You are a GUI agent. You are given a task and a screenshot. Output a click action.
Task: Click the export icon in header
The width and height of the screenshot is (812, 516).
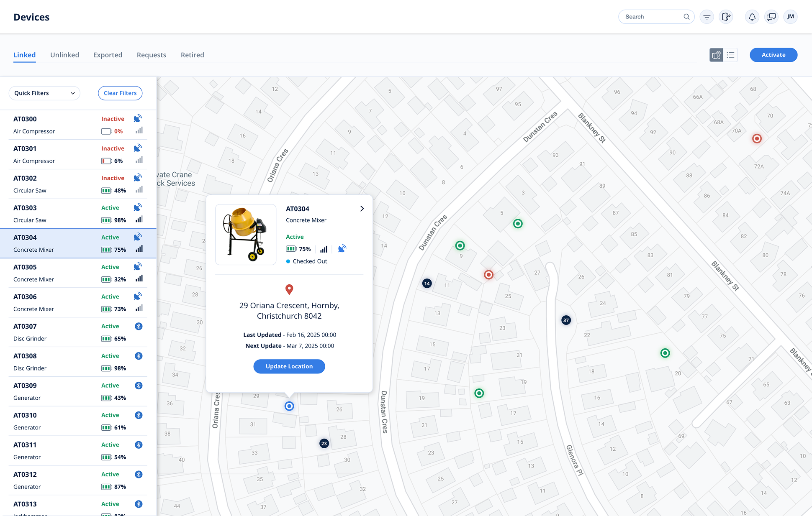pos(726,17)
